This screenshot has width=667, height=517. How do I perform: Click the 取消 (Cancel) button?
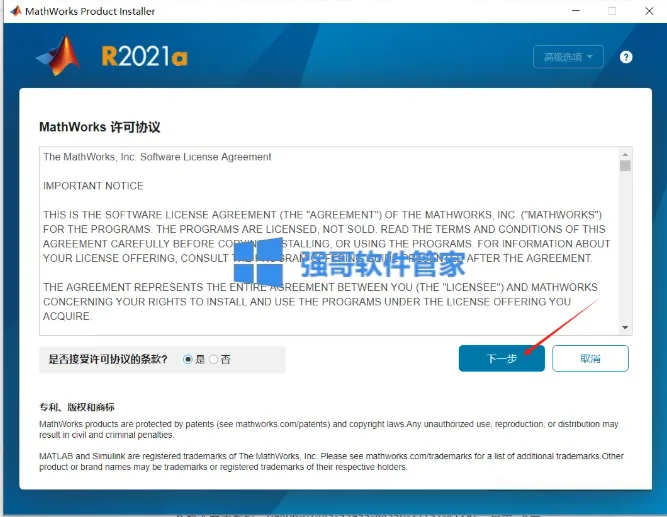pos(590,358)
